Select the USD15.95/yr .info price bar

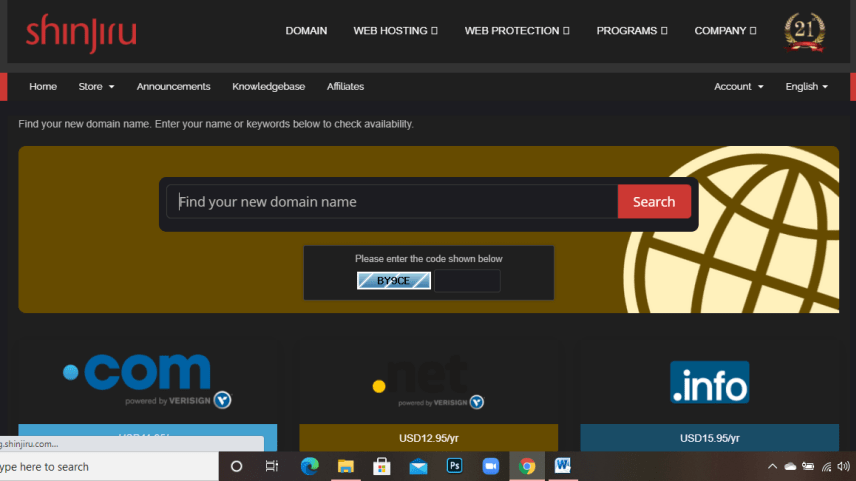[710, 438]
